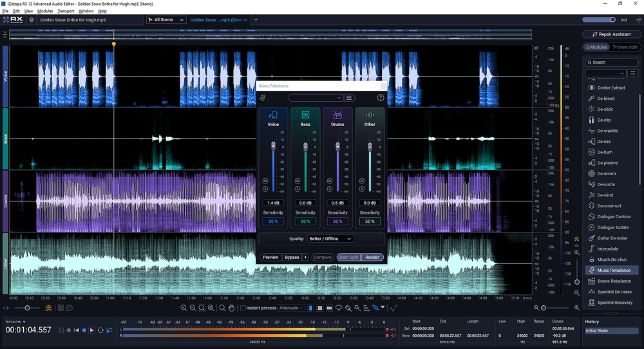Screen dimensions: 644x349
Task: Open the De-crackle module
Action: tap(611, 131)
